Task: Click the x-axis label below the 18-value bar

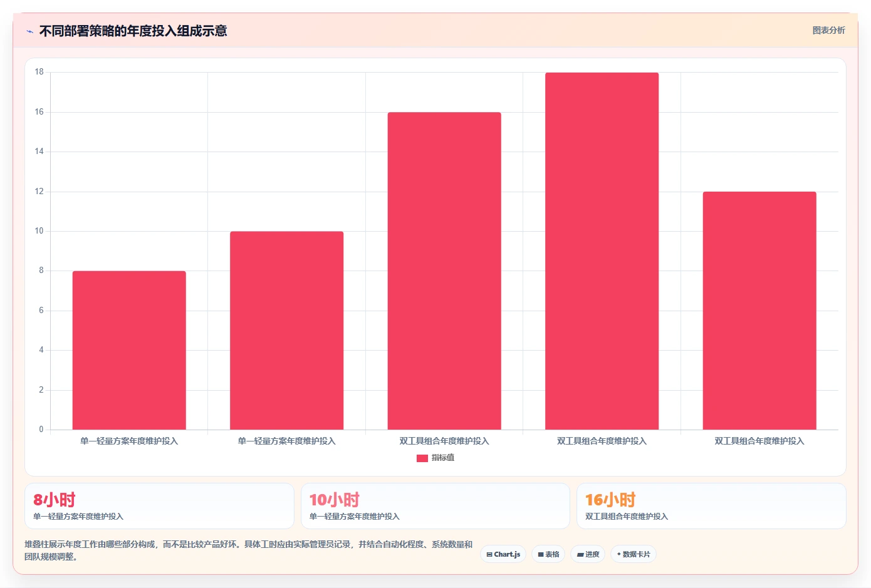Action: coord(602,441)
